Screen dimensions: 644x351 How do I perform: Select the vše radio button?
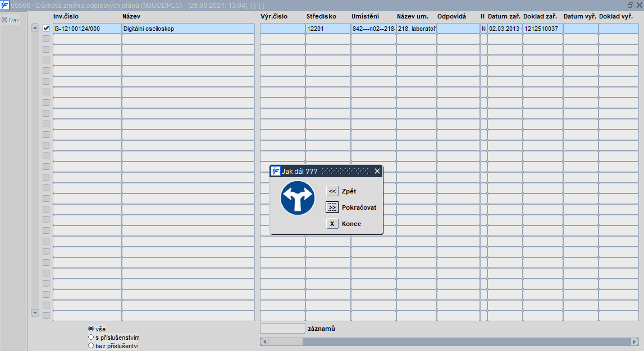click(x=91, y=329)
